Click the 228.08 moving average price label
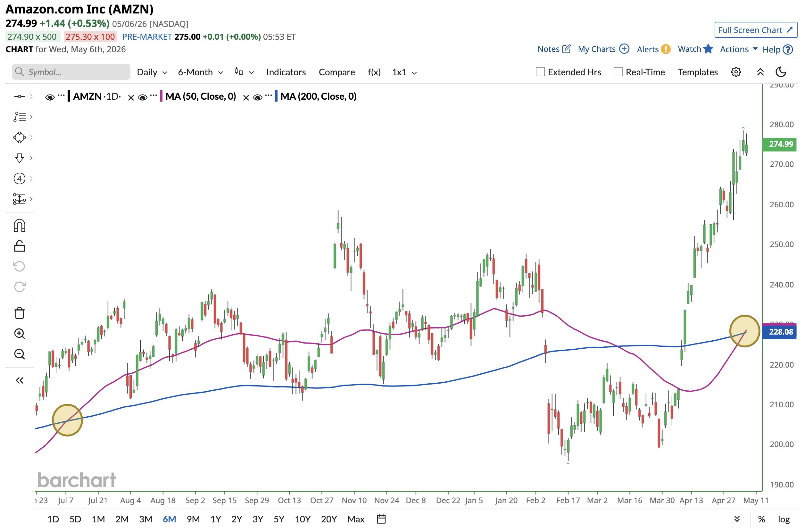Viewport: 805px width, 532px height. [780, 332]
